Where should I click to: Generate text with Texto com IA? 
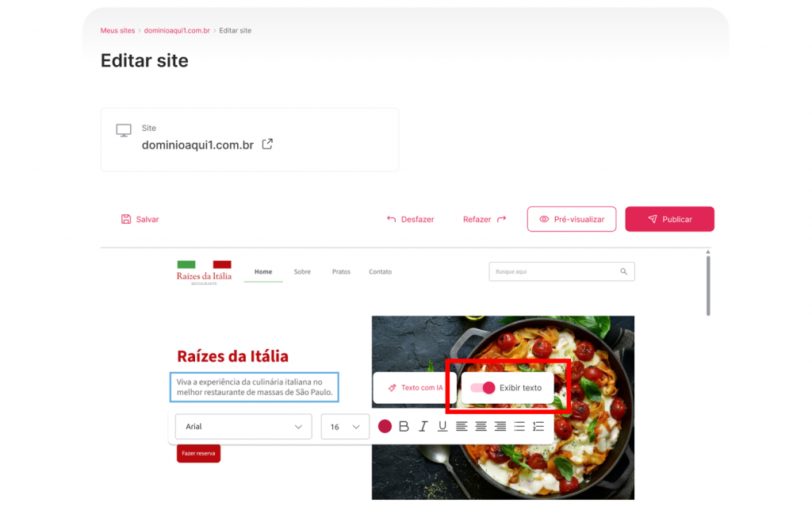pyautogui.click(x=416, y=388)
